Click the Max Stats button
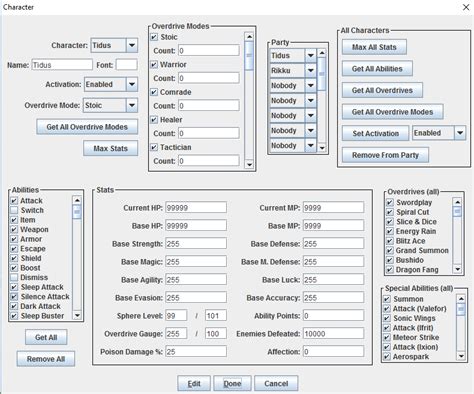Viewport: 474px width, 394px height. pos(110,148)
